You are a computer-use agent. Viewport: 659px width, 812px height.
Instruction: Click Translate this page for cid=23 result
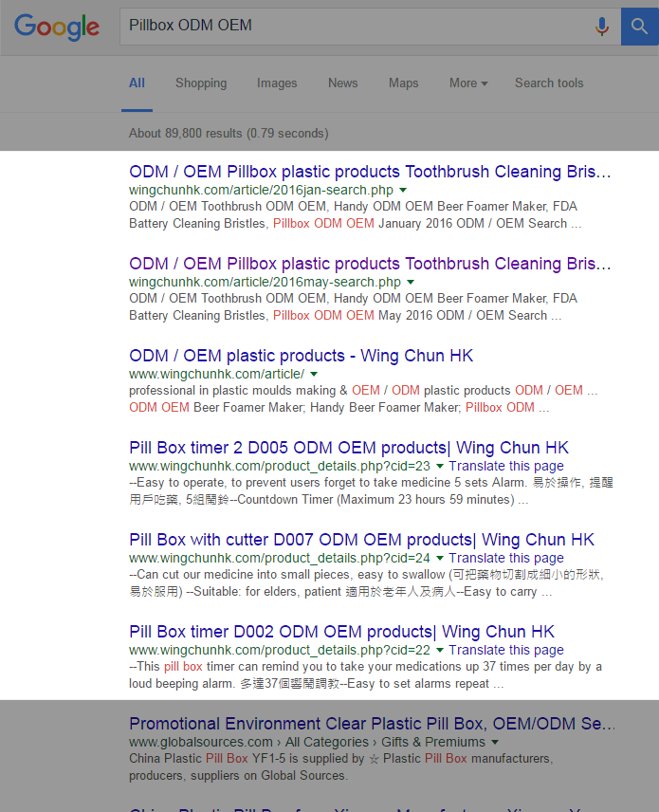tap(505, 466)
